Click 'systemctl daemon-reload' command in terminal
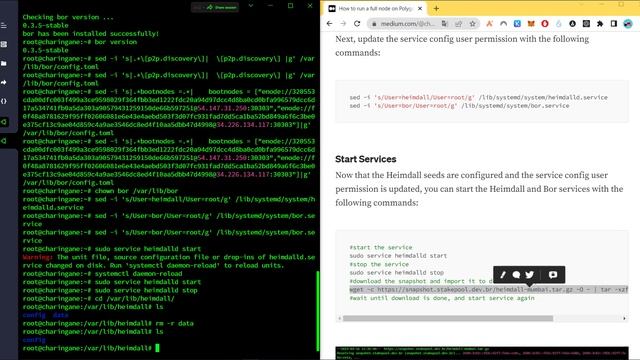The height and width of the screenshot is (360, 640). click(138, 274)
